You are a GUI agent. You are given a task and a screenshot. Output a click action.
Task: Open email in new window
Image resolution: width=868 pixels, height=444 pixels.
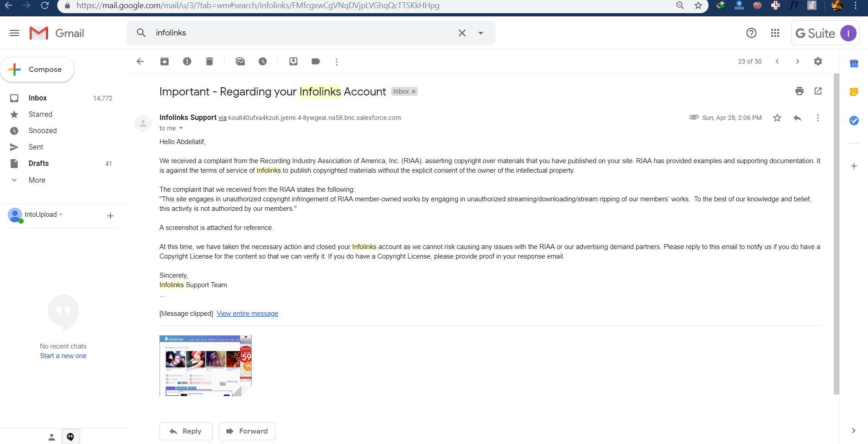(x=818, y=91)
